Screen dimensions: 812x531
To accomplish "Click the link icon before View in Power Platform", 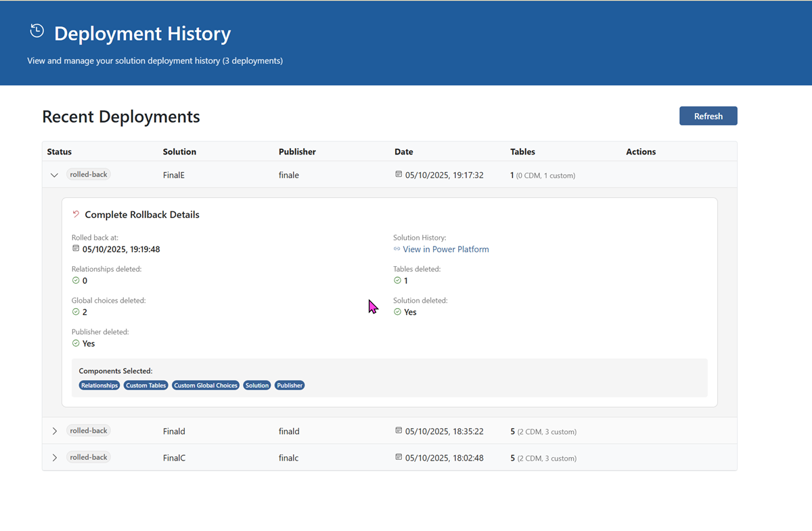I will pyautogui.click(x=397, y=249).
